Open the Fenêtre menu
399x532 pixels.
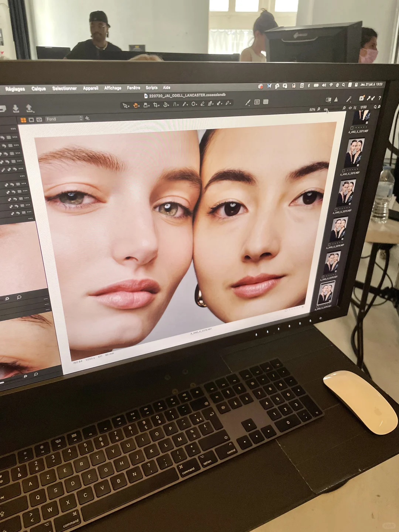[133, 88]
